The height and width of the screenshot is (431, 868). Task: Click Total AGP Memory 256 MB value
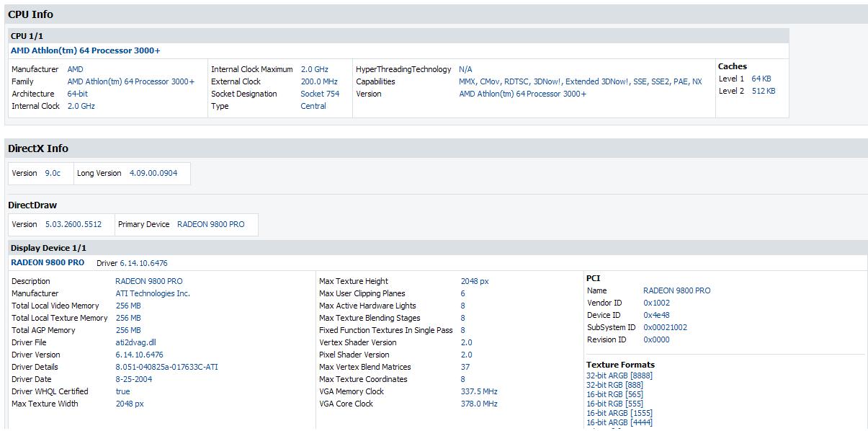(x=128, y=330)
